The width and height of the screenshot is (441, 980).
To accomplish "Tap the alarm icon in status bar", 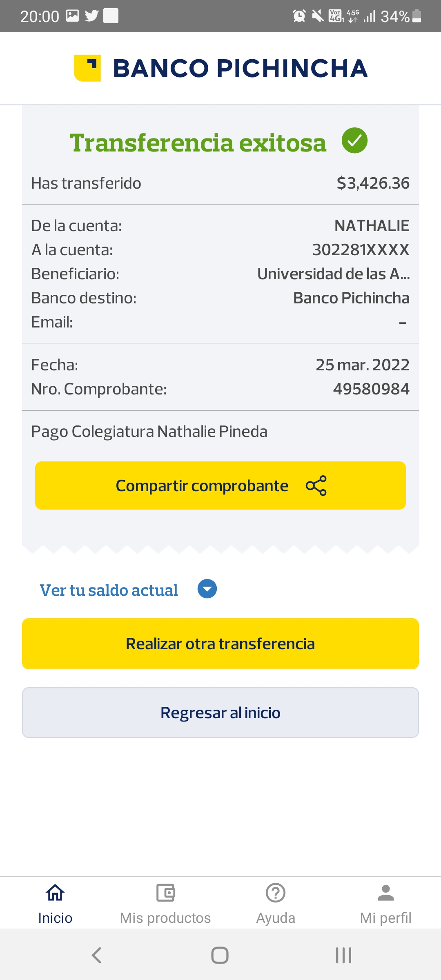I will point(299,16).
